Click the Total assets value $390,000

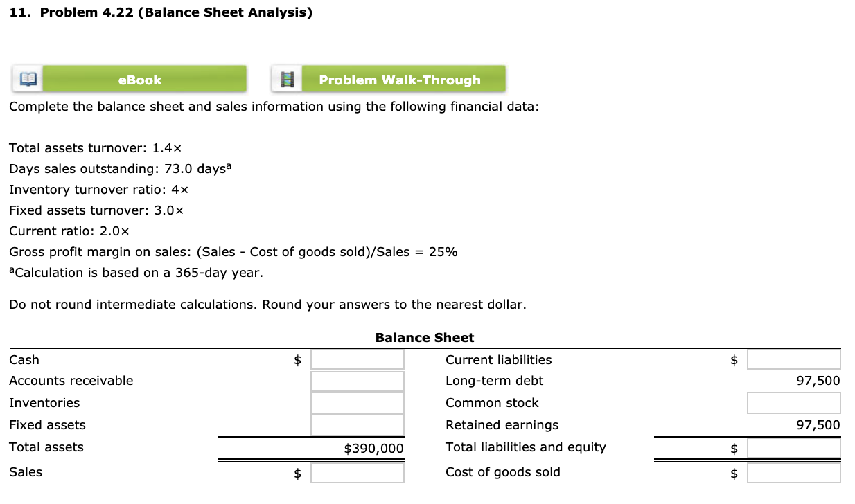coord(373,448)
